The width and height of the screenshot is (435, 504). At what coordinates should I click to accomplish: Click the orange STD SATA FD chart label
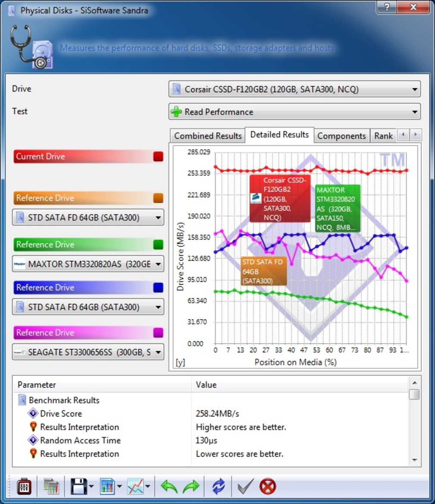click(264, 271)
